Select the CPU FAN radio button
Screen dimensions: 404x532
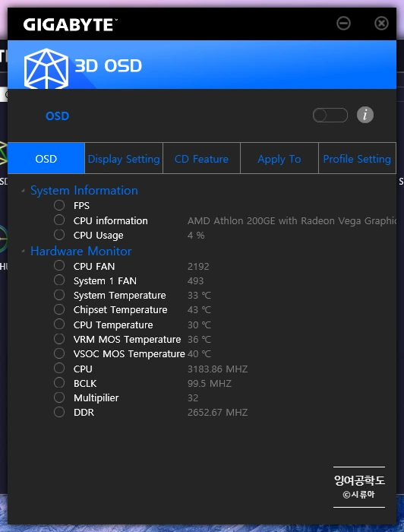(59, 266)
